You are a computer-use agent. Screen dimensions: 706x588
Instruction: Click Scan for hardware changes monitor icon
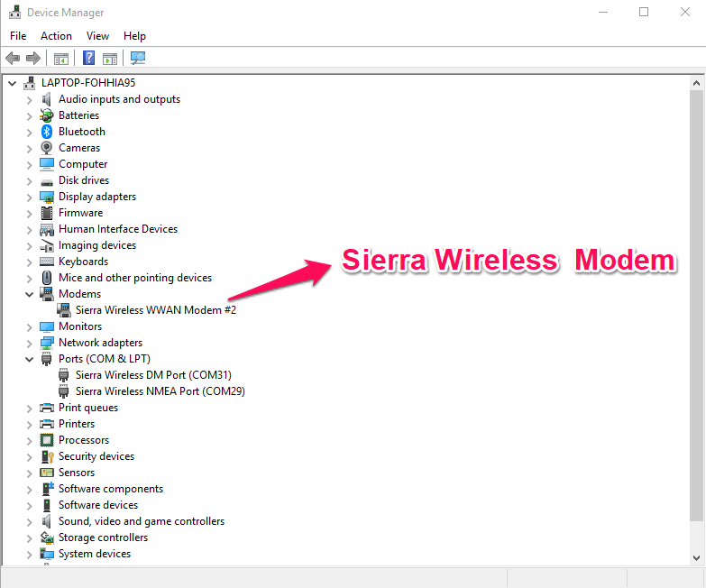(x=138, y=58)
